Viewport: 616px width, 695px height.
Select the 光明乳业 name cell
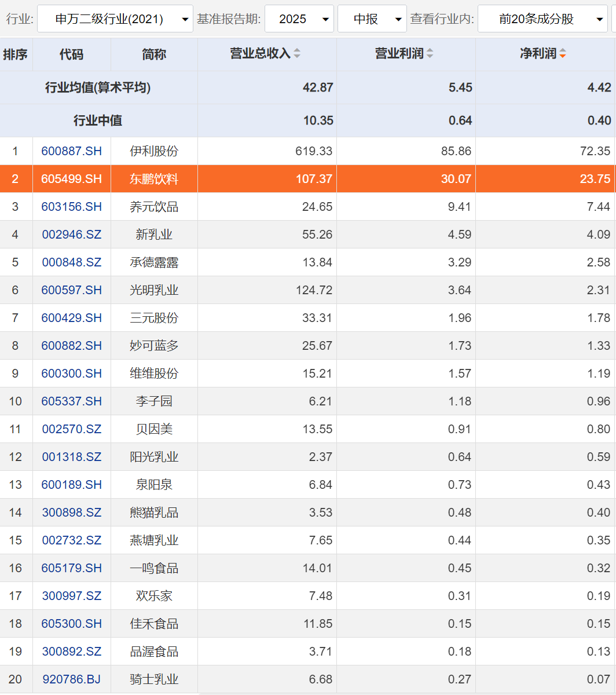[154, 290]
